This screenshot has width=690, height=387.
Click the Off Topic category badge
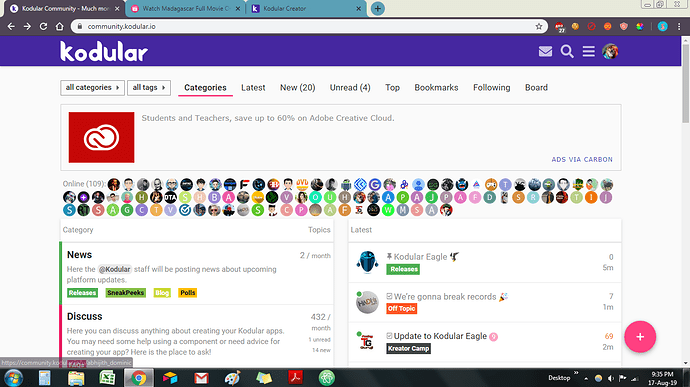pyautogui.click(x=401, y=309)
